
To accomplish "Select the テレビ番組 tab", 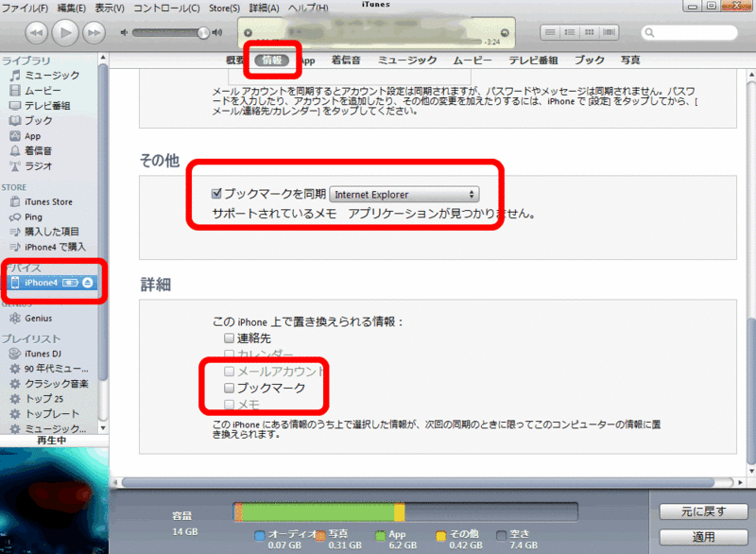I will coord(533,61).
